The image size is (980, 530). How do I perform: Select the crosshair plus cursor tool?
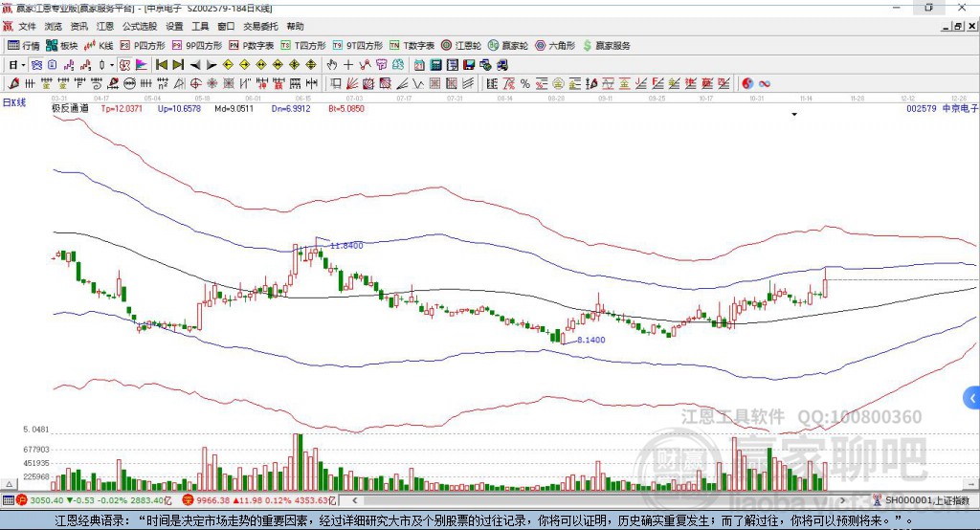pos(348,64)
